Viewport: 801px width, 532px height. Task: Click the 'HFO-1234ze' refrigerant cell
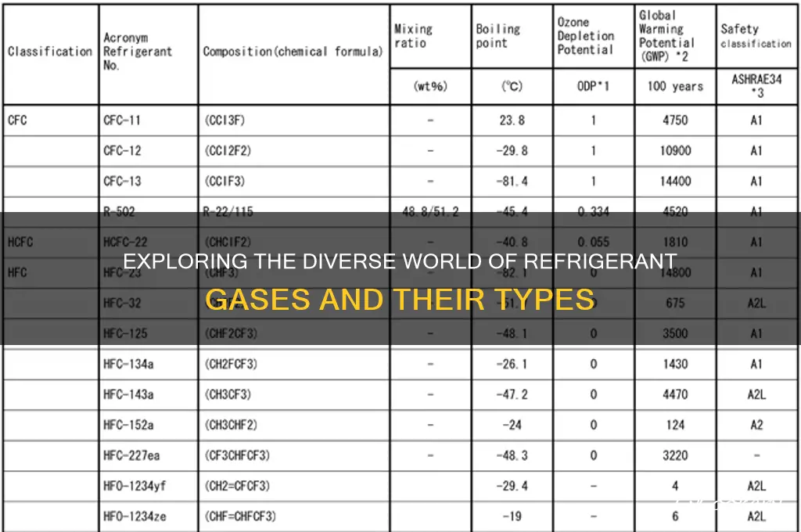click(x=135, y=516)
